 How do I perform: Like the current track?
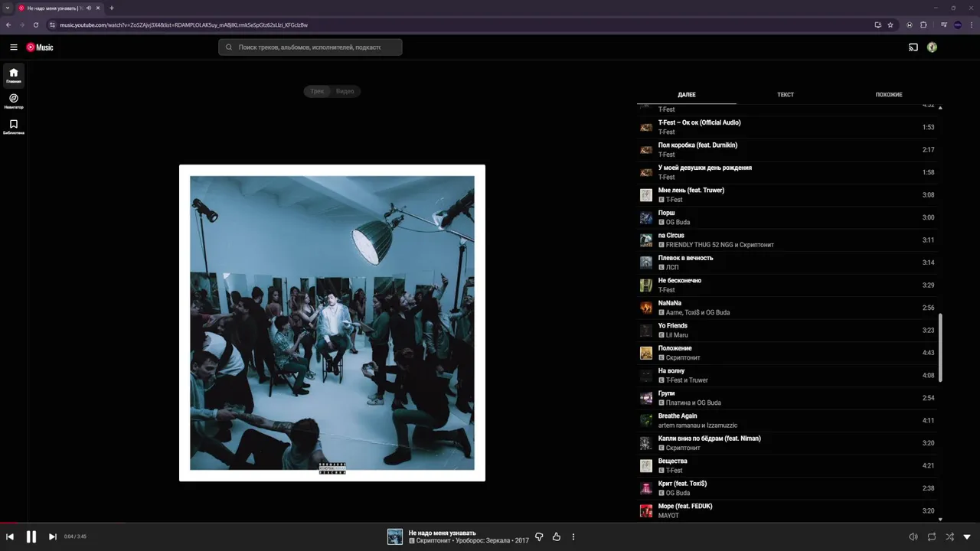[x=557, y=537]
